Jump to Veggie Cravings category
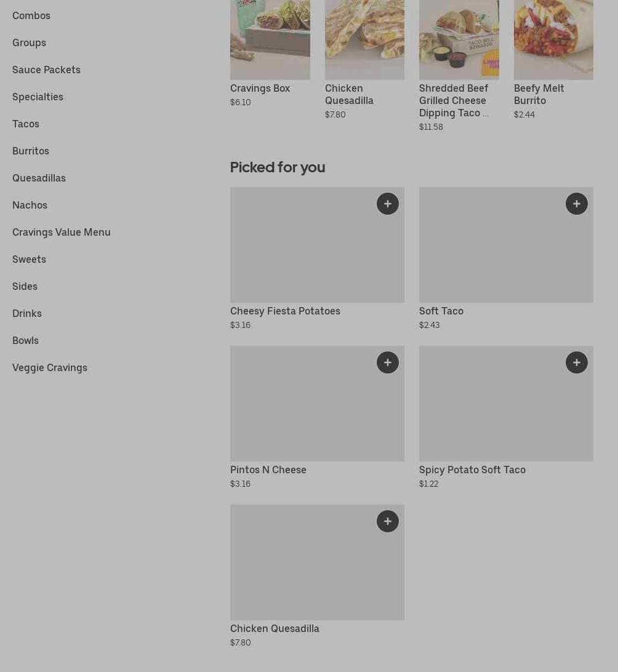 tap(50, 367)
